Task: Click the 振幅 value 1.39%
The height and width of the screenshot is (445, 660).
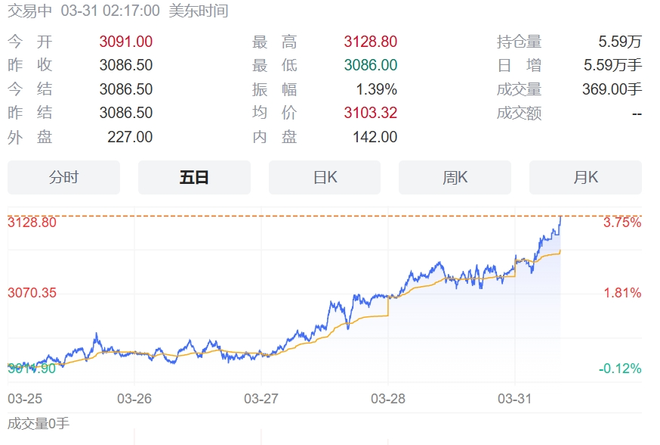Action: point(376,89)
